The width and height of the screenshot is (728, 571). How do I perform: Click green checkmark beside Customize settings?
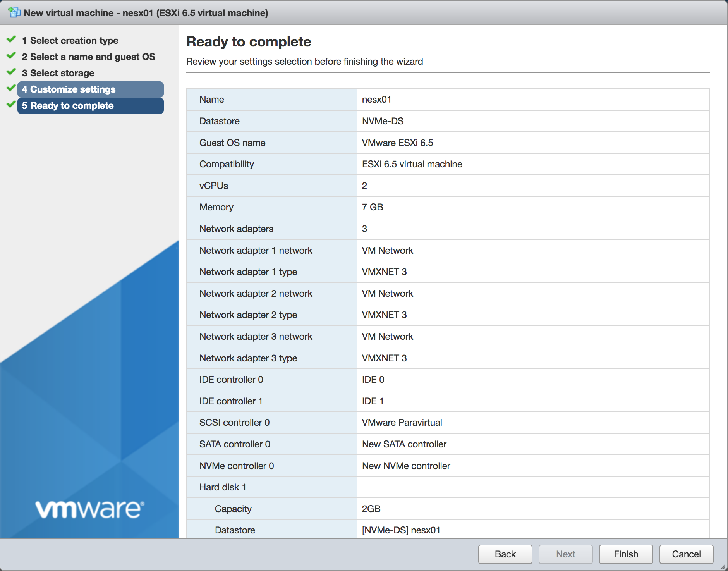tap(11, 88)
